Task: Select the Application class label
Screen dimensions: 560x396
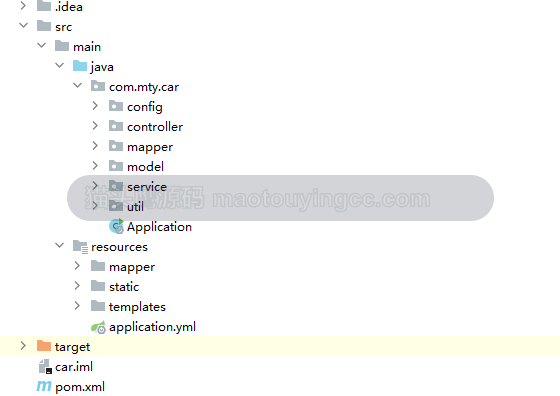Action: [x=159, y=227]
